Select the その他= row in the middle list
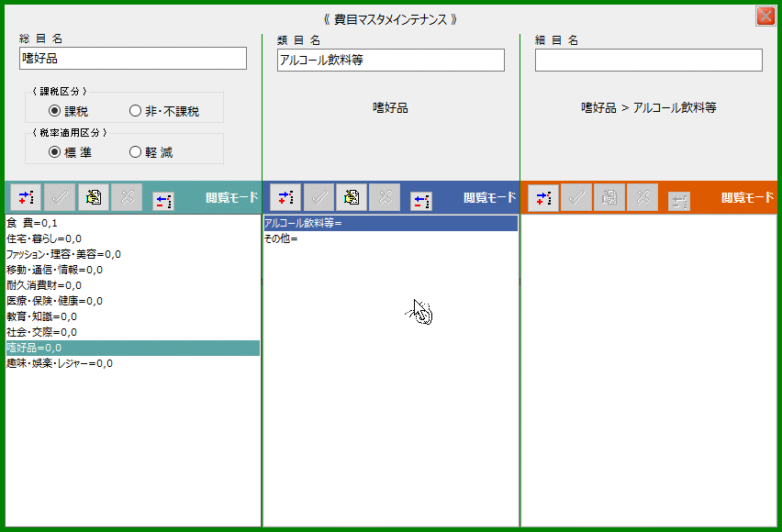This screenshot has height=532, width=782. coord(391,238)
